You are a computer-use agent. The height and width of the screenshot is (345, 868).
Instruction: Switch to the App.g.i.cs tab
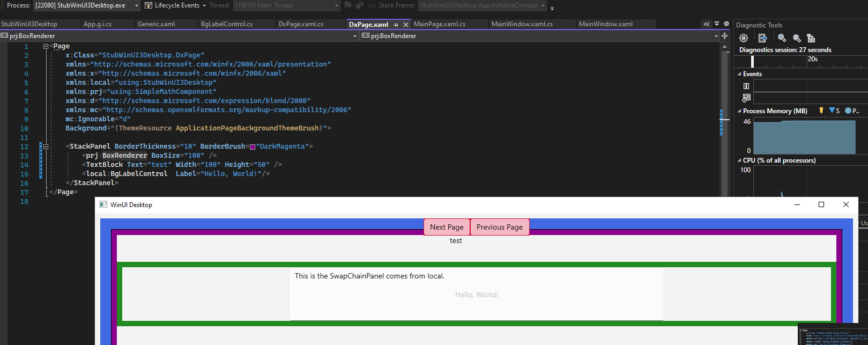coord(107,24)
